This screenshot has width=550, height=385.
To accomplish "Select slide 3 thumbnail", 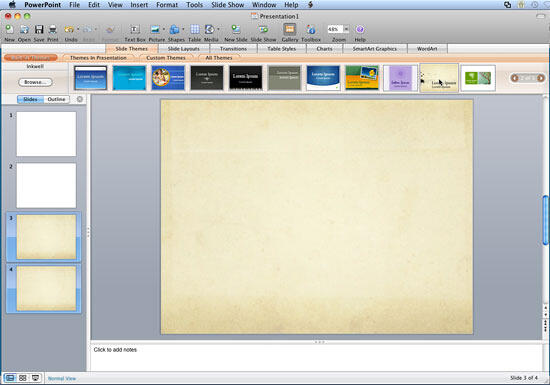I will (46, 237).
